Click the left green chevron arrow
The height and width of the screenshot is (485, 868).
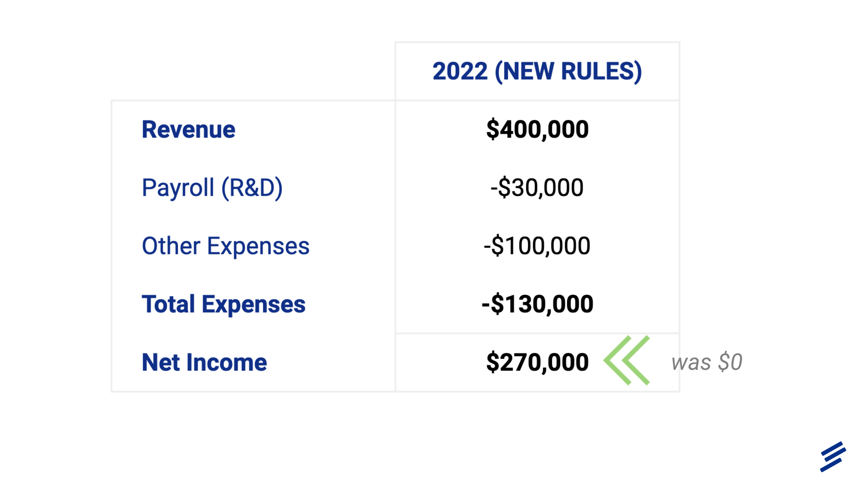point(616,360)
